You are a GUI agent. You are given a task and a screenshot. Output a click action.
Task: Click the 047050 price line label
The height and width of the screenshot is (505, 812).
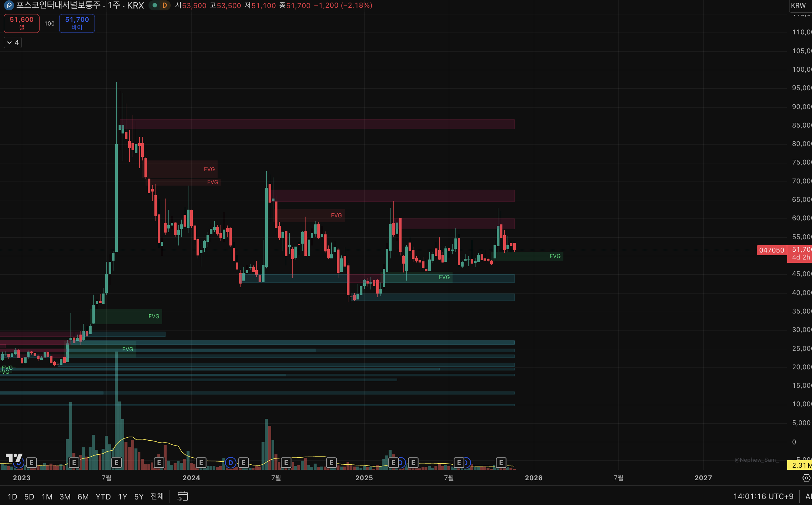coord(771,250)
